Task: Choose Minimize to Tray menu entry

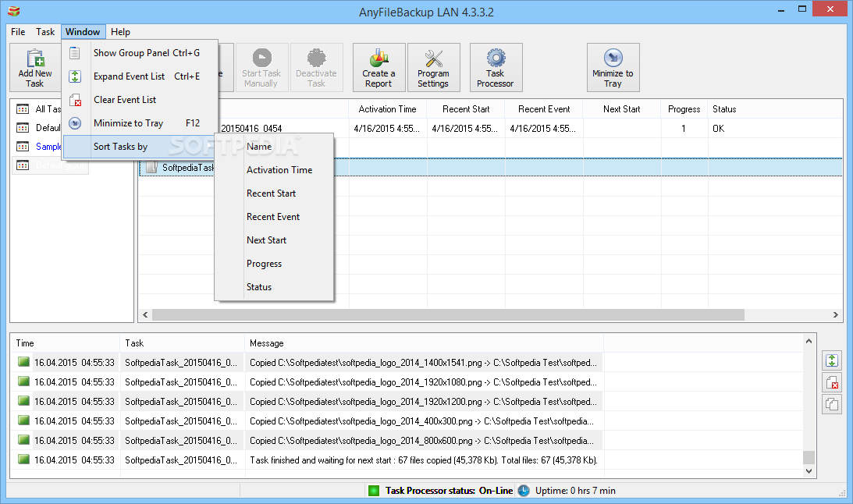Action: tap(140, 123)
